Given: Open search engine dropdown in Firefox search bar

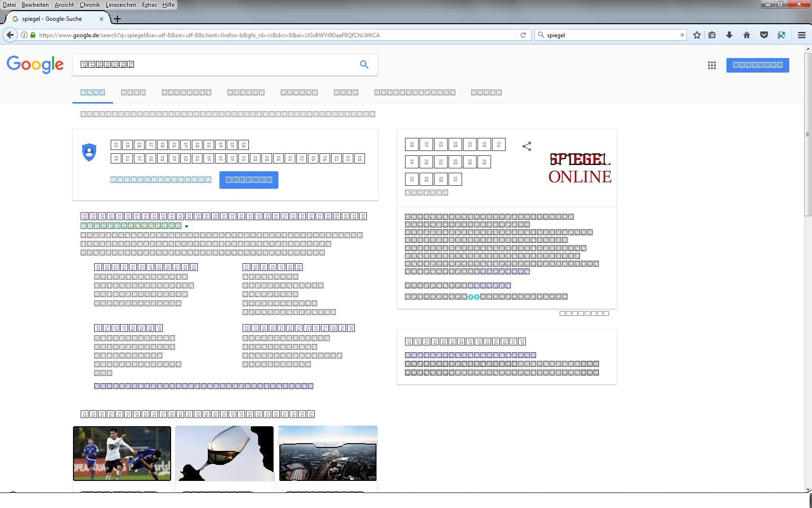Looking at the screenshot, I should 541,35.
